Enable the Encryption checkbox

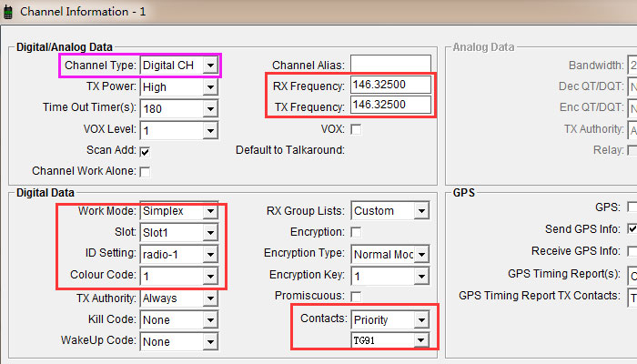coord(356,233)
